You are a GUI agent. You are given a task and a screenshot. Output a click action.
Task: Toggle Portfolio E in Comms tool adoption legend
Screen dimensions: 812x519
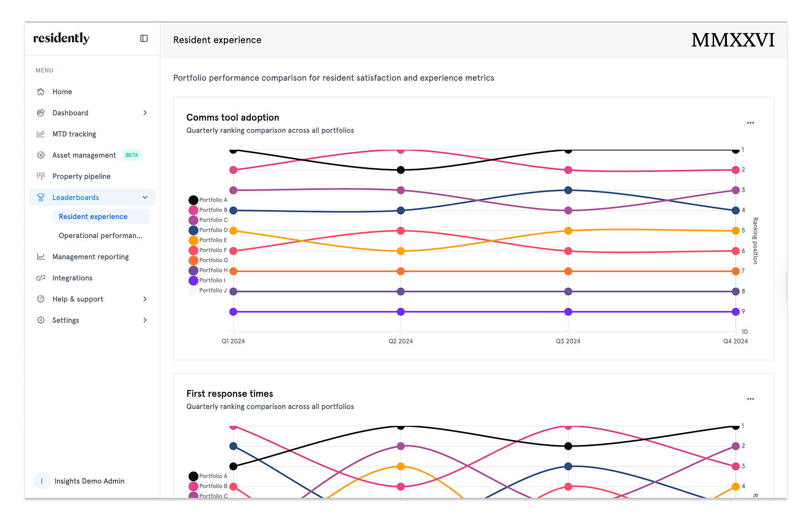click(208, 240)
